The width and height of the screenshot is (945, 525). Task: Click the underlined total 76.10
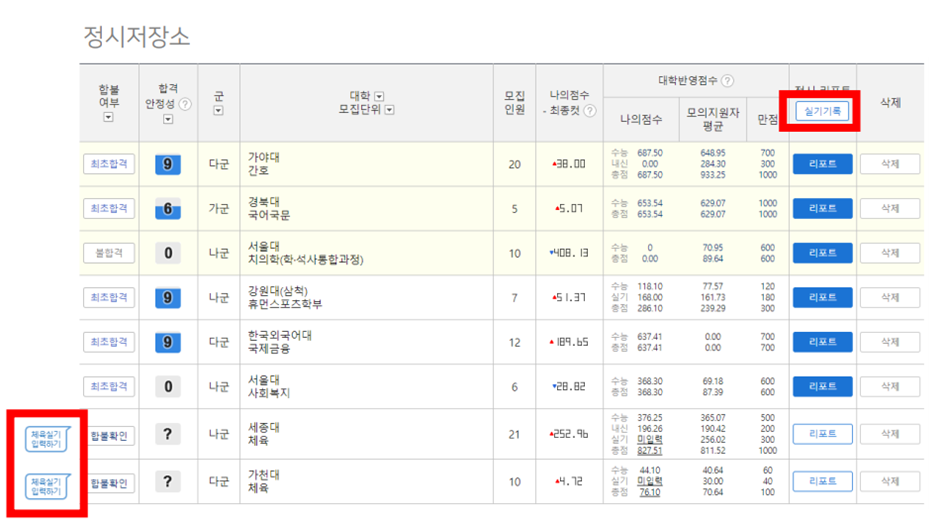click(x=650, y=492)
